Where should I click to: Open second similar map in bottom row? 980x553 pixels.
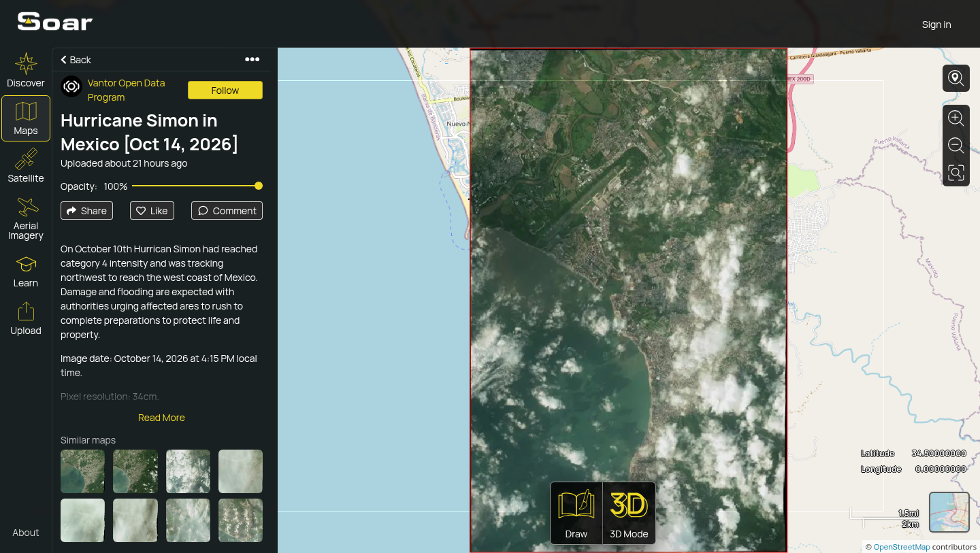point(135,520)
